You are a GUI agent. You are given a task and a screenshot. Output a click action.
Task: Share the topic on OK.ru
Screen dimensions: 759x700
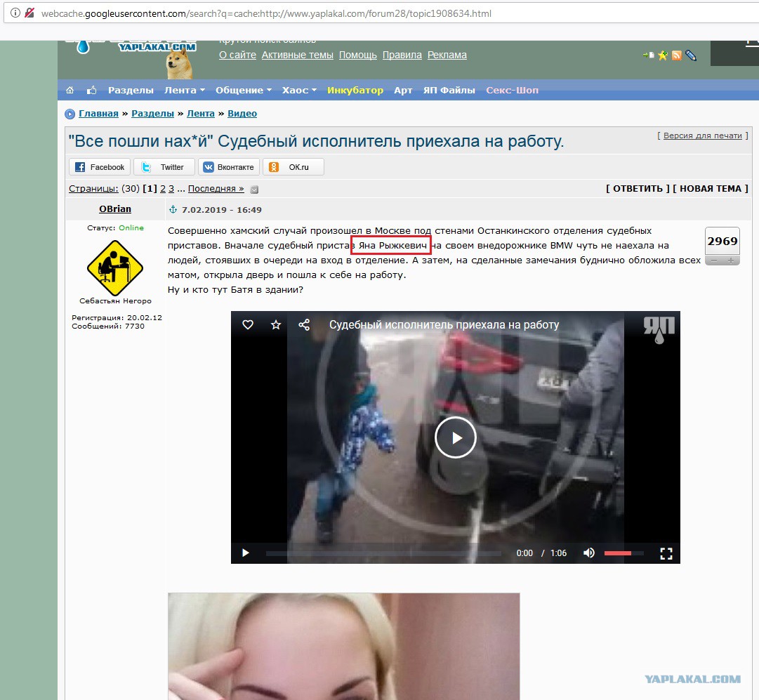pyautogui.click(x=293, y=167)
